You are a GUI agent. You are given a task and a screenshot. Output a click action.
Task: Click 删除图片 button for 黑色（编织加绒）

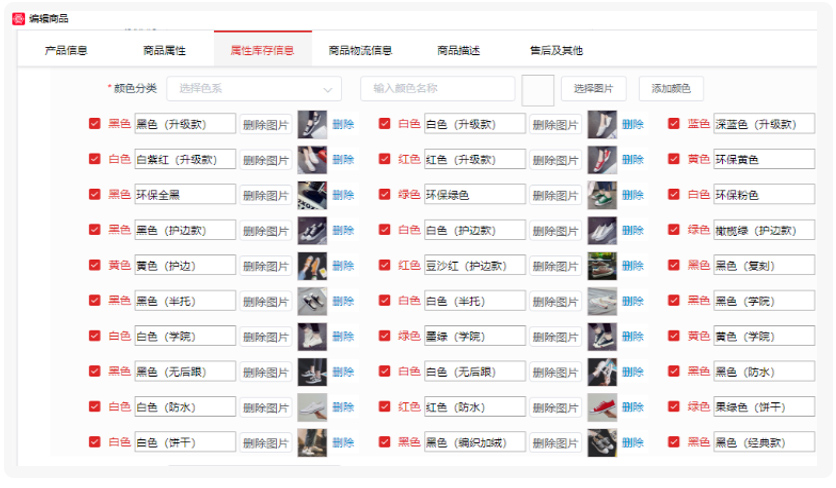556,443
